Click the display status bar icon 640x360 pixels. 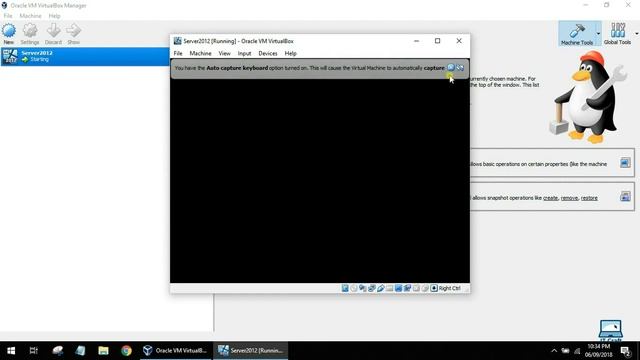(x=398, y=288)
